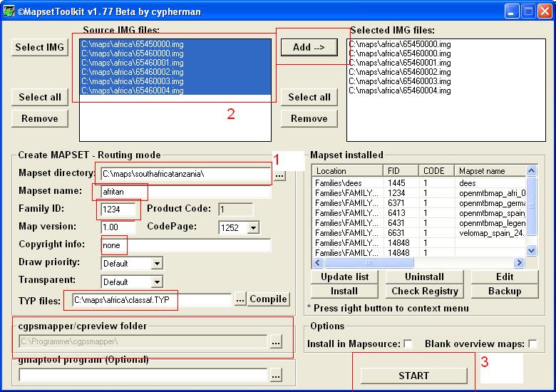Click the Compile button
Screen dimensions: 556x392
tap(268, 299)
